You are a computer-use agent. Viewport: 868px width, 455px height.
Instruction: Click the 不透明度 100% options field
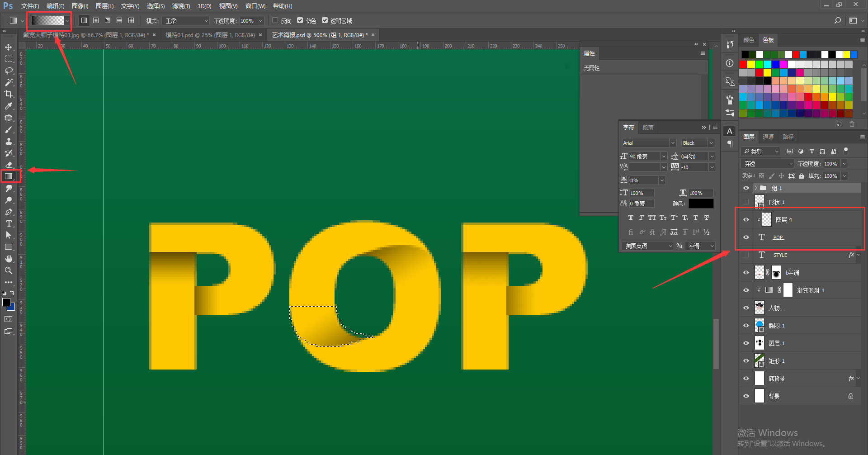248,21
